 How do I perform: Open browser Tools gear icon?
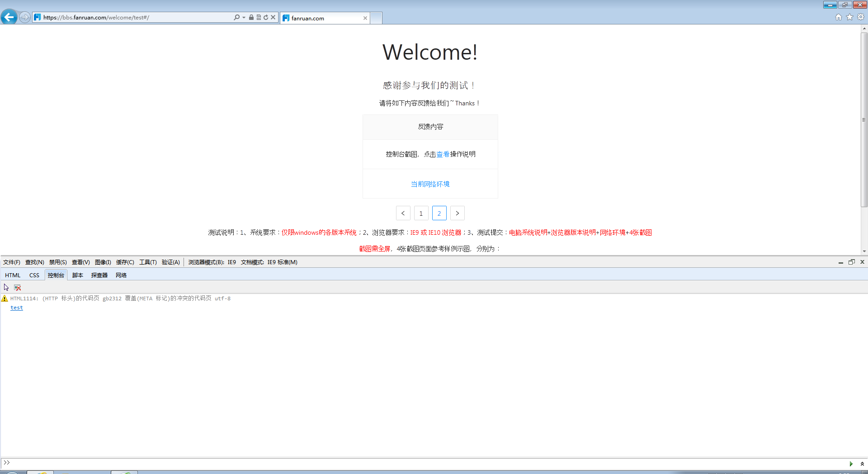pos(861,17)
